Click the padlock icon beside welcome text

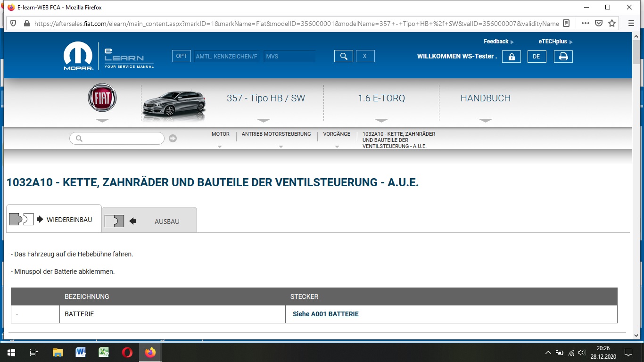511,57
